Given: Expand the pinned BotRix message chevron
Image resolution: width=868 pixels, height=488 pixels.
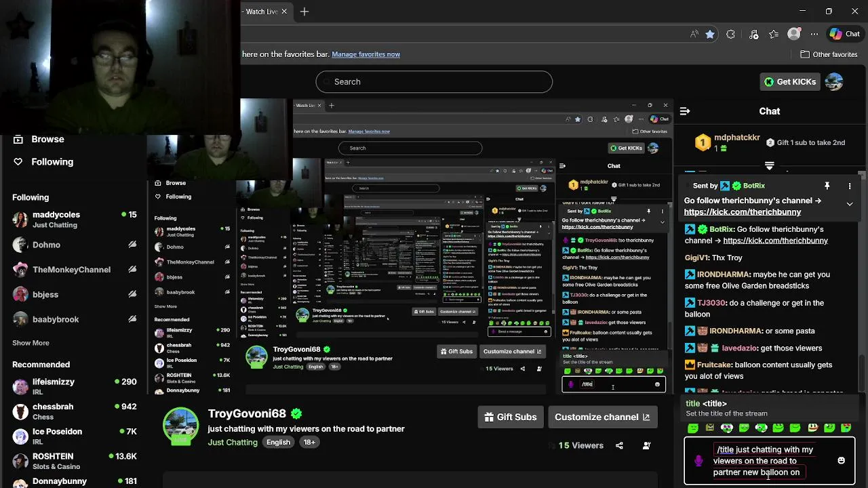Looking at the screenshot, I should tap(849, 203).
